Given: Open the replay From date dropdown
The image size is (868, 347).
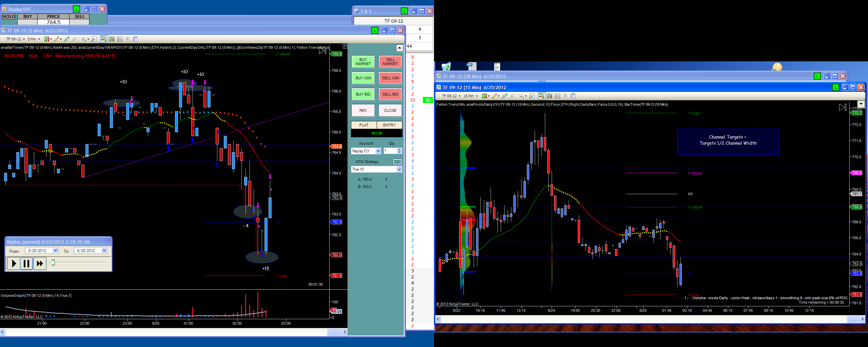Looking at the screenshot, I should click(56, 250).
